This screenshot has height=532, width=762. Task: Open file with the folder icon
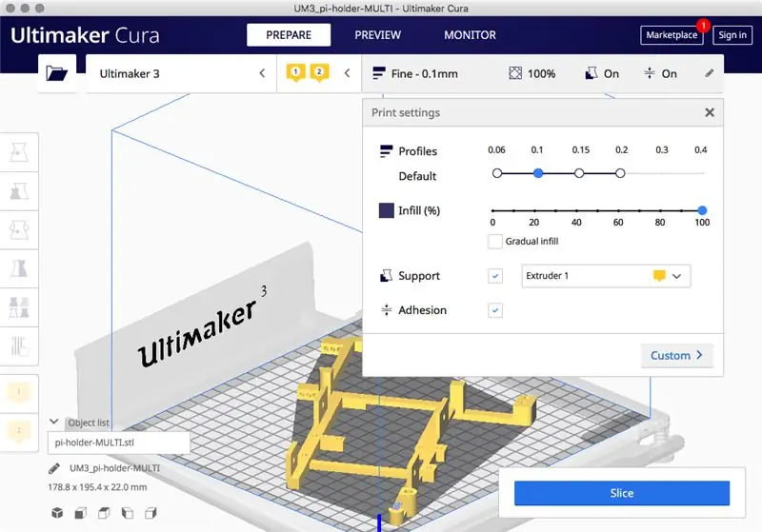pyautogui.click(x=57, y=73)
